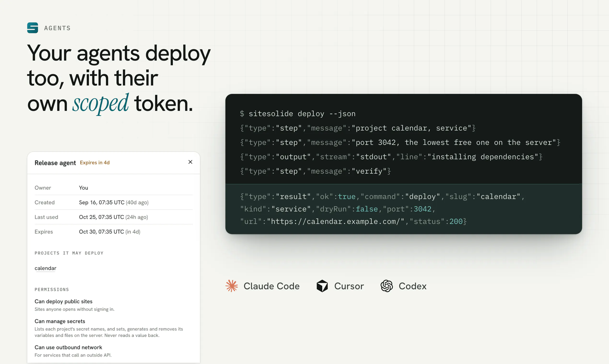This screenshot has height=364, width=609.
Task: Click the calendar.example.com URL in result
Action: tap(336, 221)
